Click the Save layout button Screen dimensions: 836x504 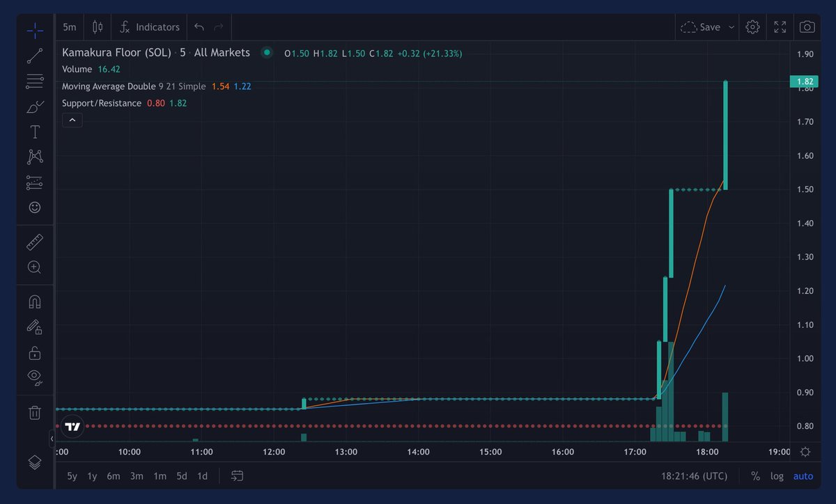[x=701, y=27]
